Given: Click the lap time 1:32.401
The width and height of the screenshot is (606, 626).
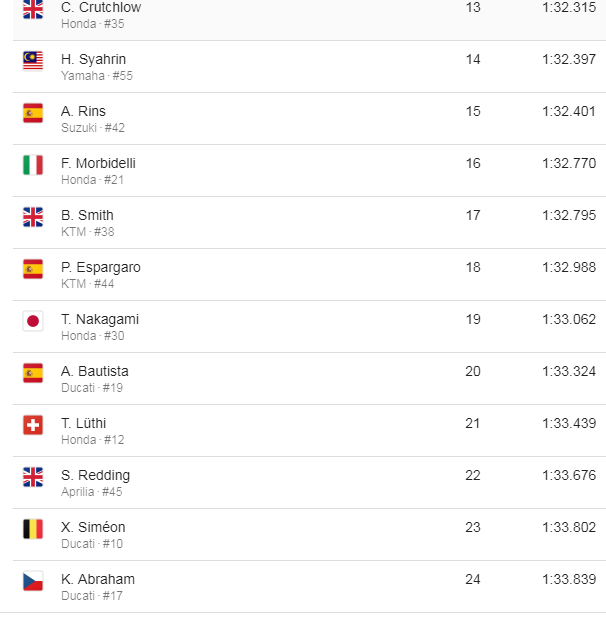Looking at the screenshot, I should (x=568, y=111).
